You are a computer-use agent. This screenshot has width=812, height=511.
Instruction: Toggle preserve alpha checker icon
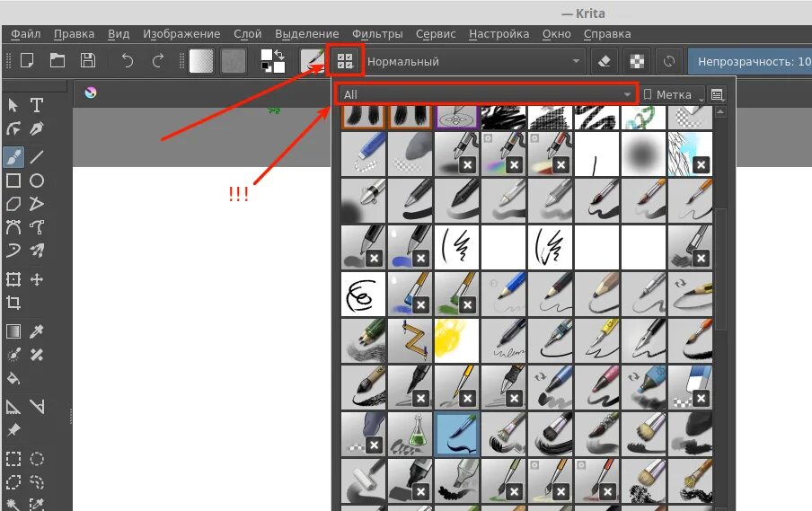637,61
